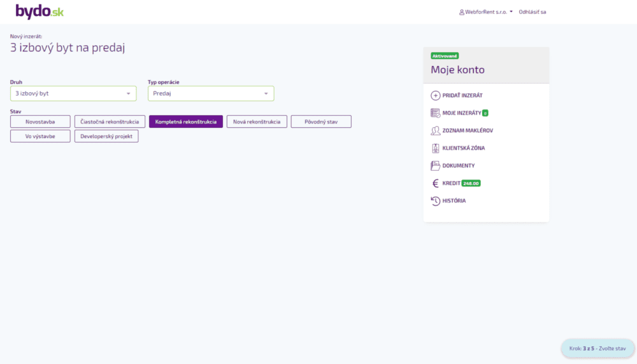Select Novostavba as the property state
This screenshot has height=364, width=637.
click(x=40, y=122)
